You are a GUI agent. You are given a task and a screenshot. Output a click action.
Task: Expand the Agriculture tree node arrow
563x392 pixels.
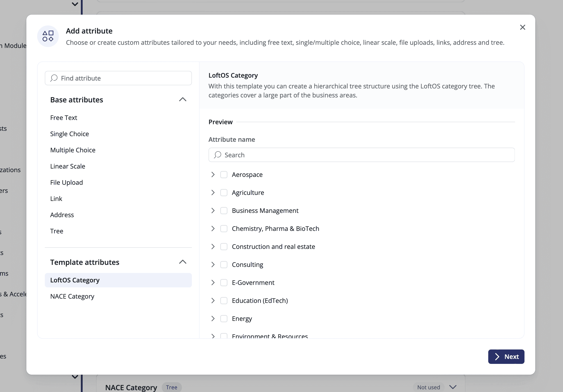[x=213, y=193]
